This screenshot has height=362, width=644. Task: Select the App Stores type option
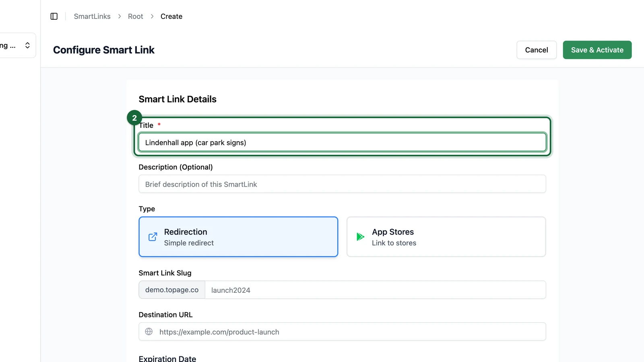tap(446, 237)
